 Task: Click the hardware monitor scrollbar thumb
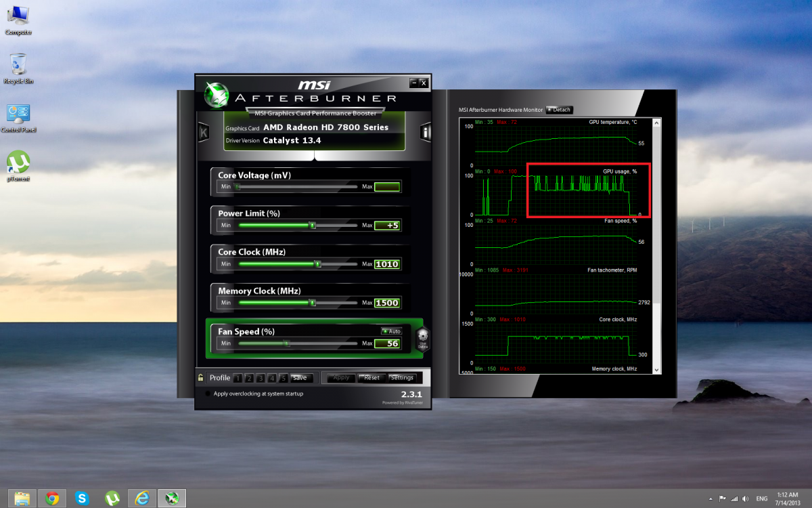656,215
